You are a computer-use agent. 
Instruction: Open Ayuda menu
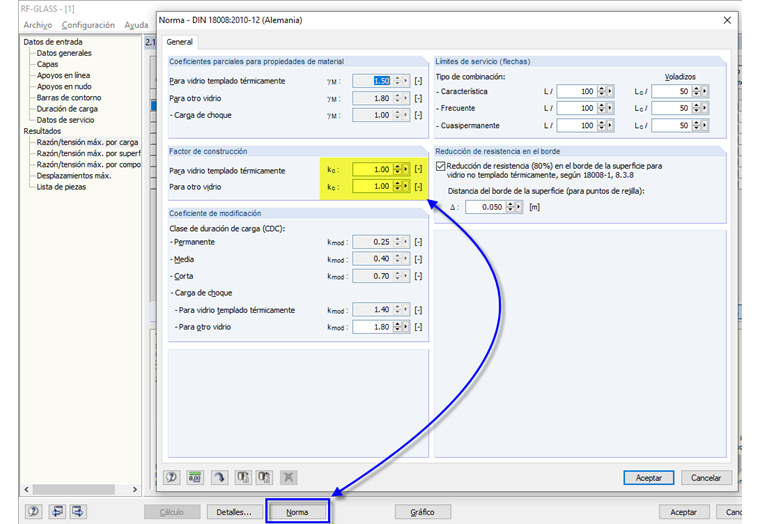136,25
